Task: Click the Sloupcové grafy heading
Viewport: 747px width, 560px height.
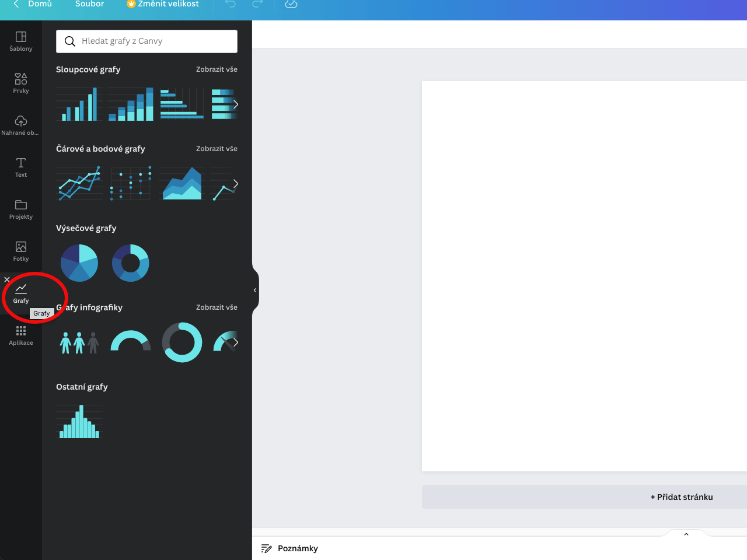Action: click(88, 69)
